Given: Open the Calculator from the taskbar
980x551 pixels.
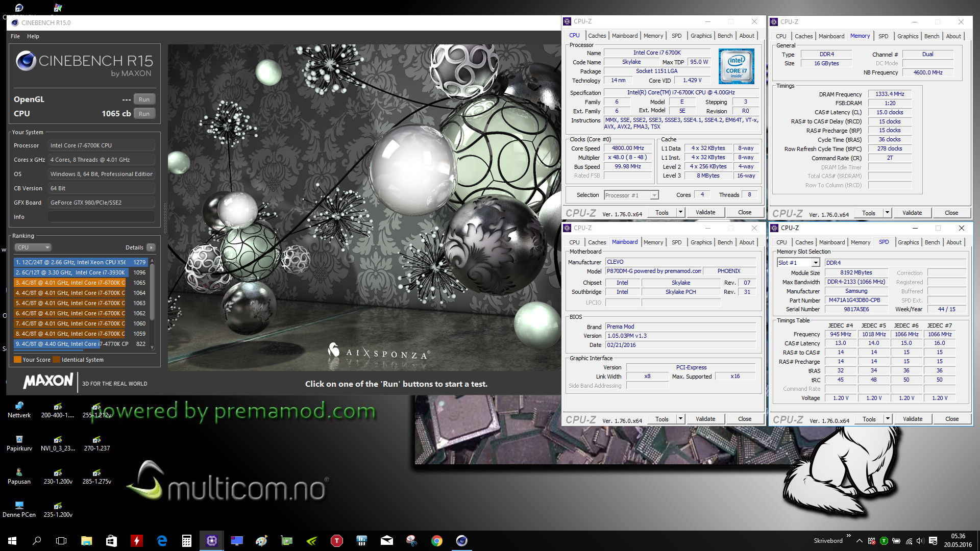Looking at the screenshot, I should coord(186,541).
